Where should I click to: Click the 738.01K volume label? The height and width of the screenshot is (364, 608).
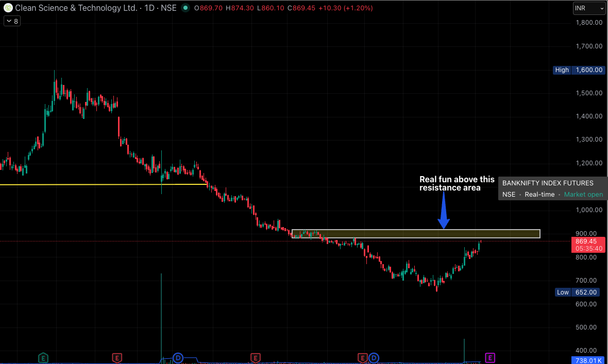tap(588, 360)
